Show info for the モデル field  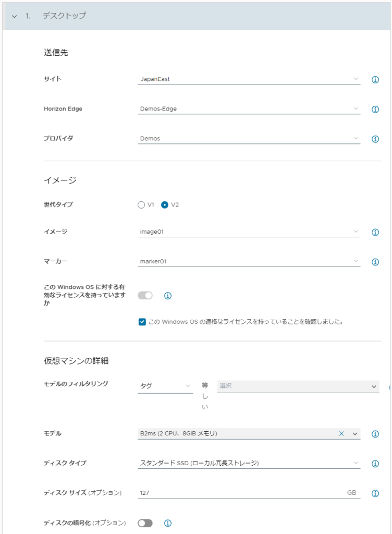pyautogui.click(x=375, y=434)
